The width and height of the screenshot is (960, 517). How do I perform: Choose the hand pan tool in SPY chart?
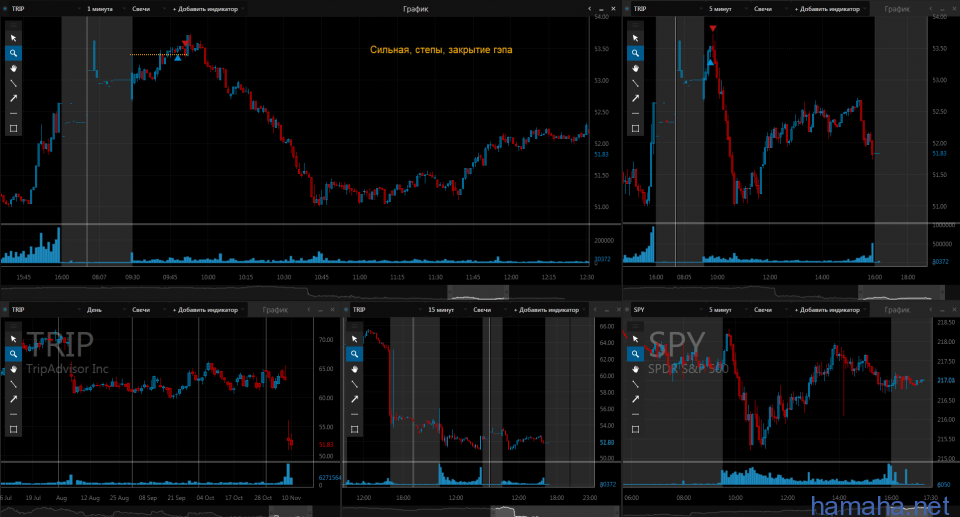[x=636, y=369]
